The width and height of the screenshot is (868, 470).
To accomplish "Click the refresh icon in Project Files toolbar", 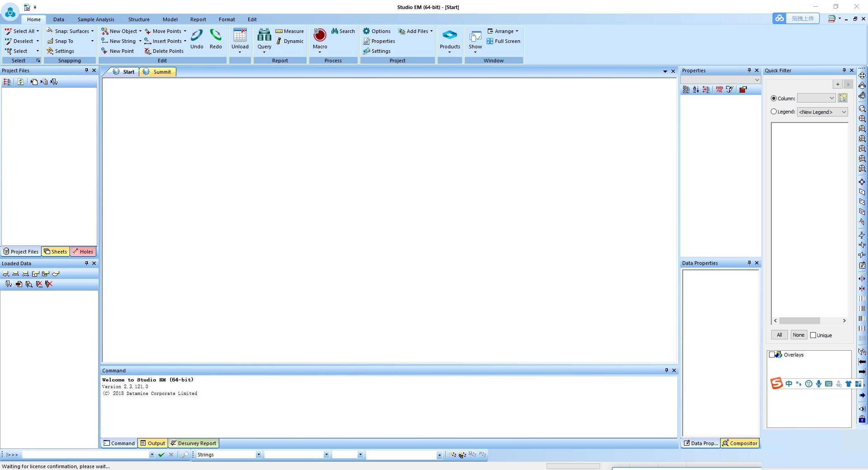I will [x=20, y=82].
